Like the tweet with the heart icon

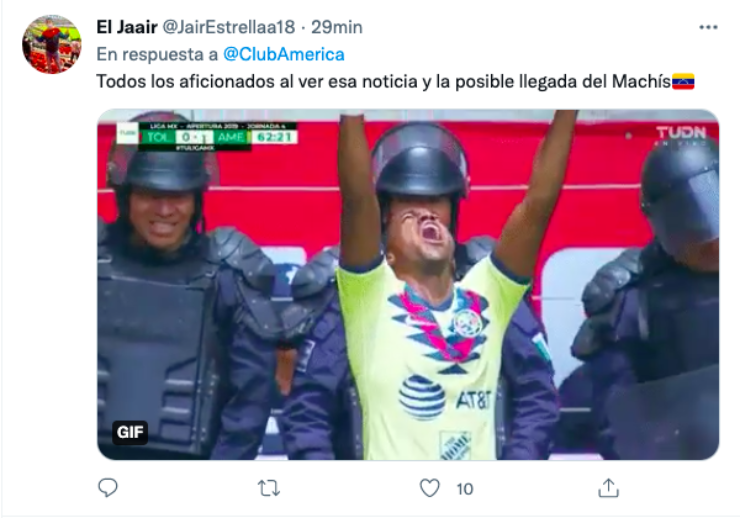coord(429,488)
